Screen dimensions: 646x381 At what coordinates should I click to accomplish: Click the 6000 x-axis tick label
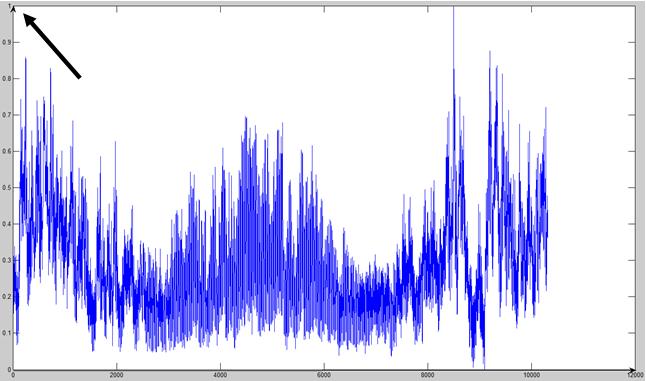(x=324, y=375)
